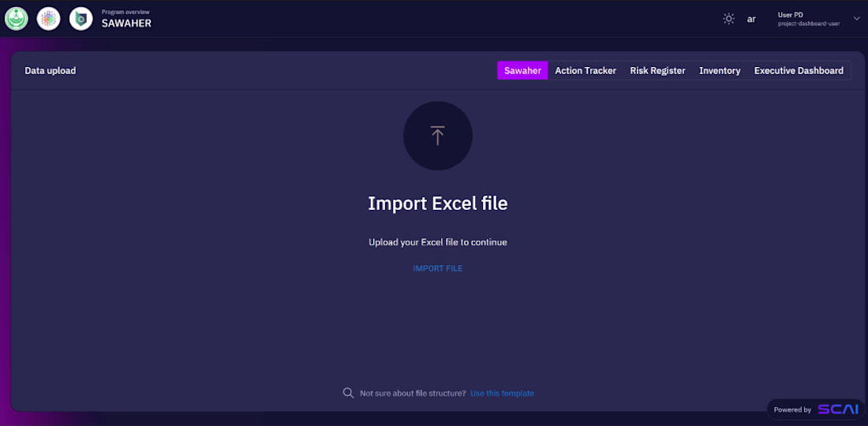Click the magnifier icon near template hint
Image resolution: width=868 pixels, height=426 pixels.
tap(348, 393)
